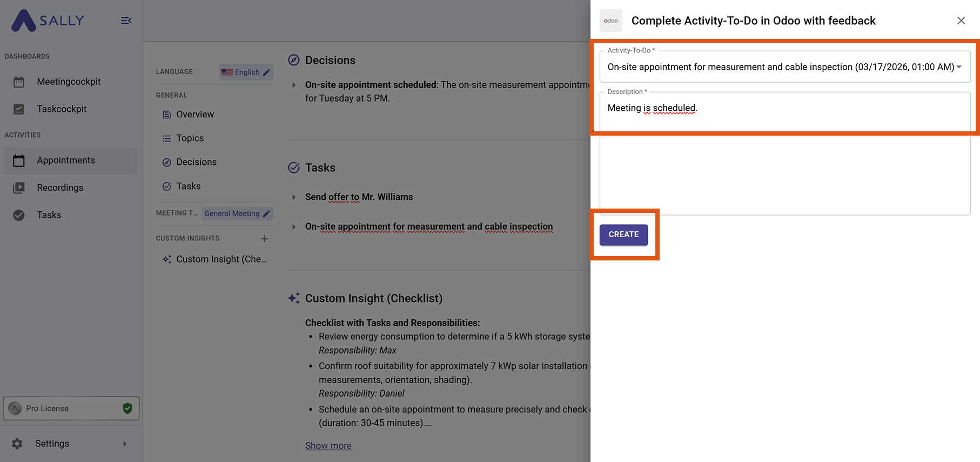Expand the On-site appointment scheduled decision
Viewport: 980px width, 462px height.
pos(294,85)
